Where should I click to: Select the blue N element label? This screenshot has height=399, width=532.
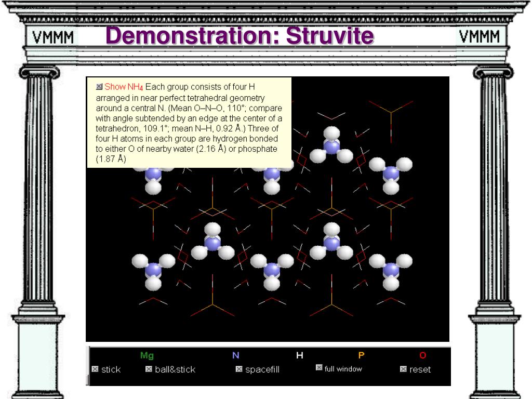(x=236, y=355)
